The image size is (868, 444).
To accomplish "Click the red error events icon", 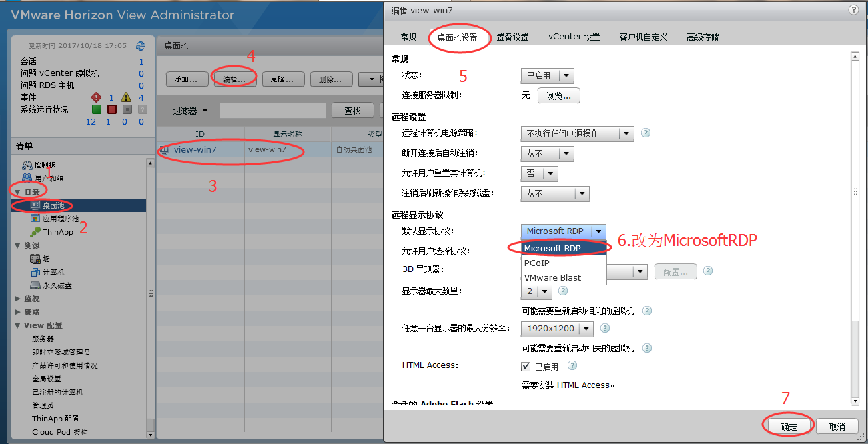I will 96,97.
